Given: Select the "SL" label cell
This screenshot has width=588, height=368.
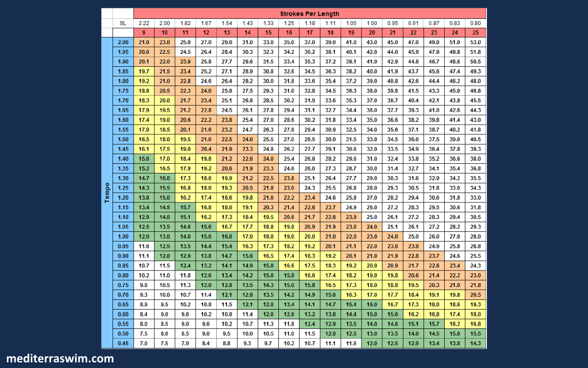Looking at the screenshot, I should (123, 23).
